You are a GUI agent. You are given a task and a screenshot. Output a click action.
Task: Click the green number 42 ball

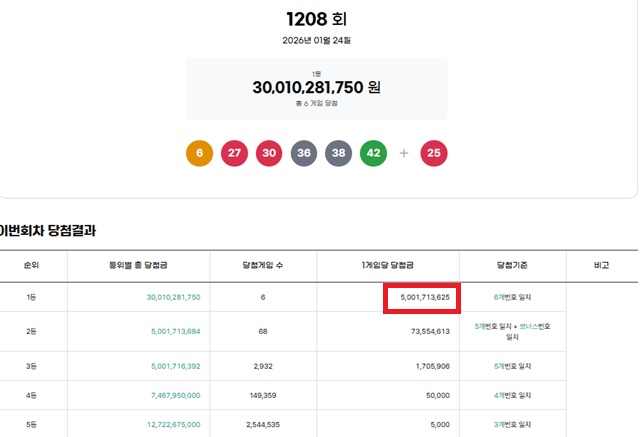point(374,153)
